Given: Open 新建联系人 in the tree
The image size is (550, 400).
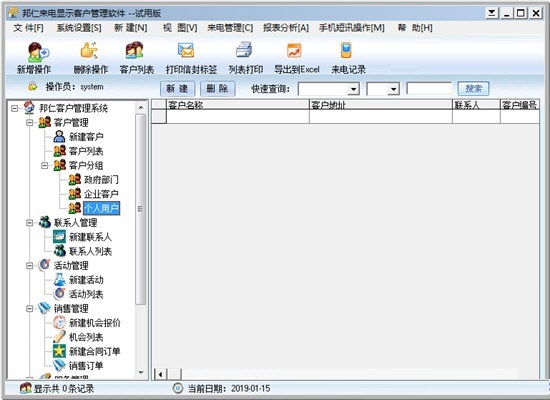Looking at the screenshot, I should pos(90,237).
